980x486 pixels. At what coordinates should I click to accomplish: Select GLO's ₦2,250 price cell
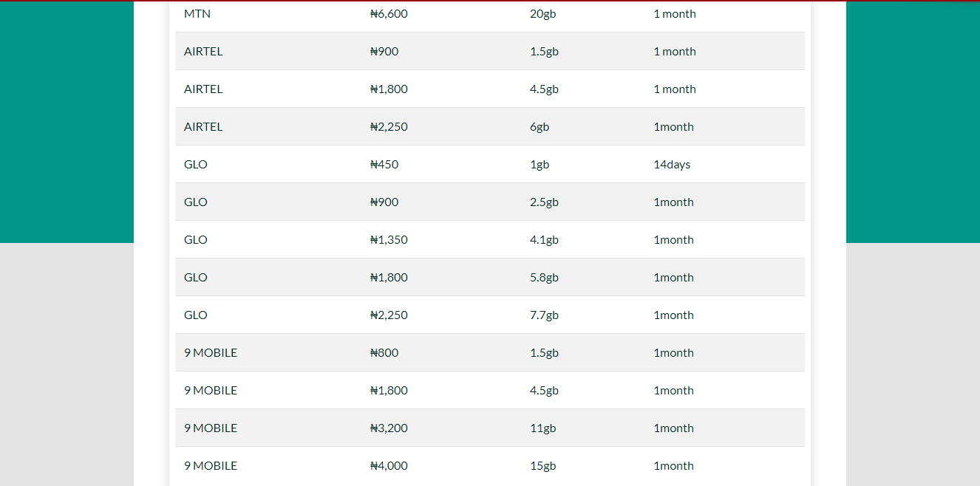pos(389,315)
